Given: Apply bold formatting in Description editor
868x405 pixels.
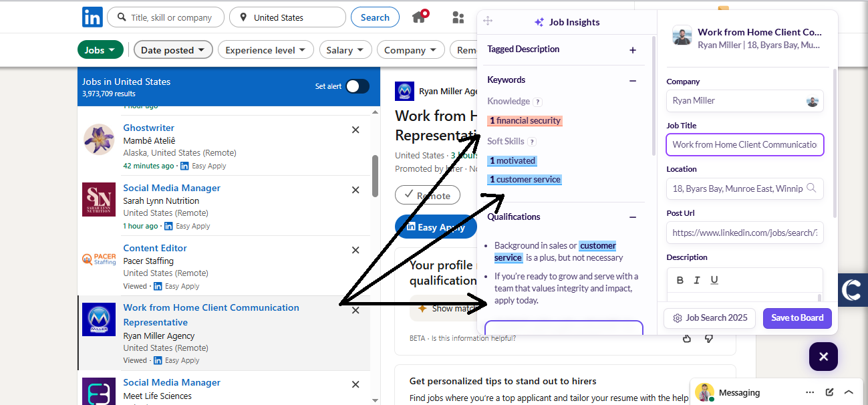Looking at the screenshot, I should 680,280.
